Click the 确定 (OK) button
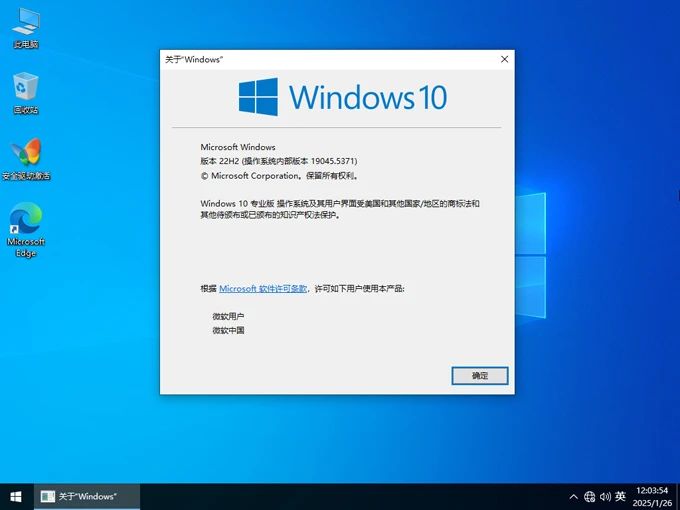Viewport: 680px width, 510px height. click(479, 376)
